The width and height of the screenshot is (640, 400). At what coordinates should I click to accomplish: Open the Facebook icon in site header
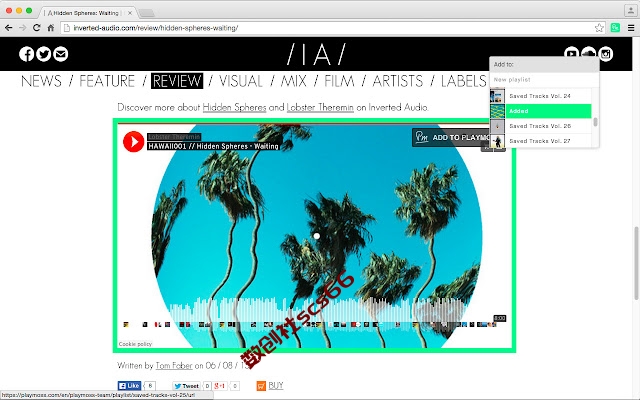tap(27, 54)
